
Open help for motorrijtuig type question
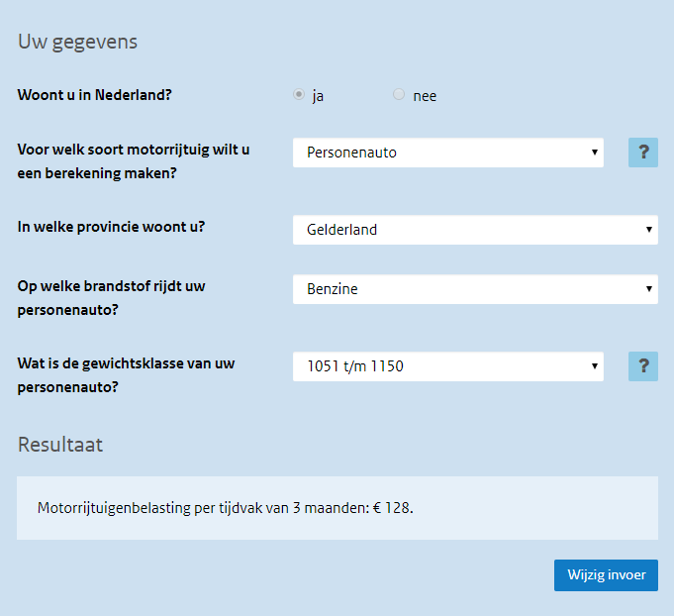pyautogui.click(x=643, y=153)
